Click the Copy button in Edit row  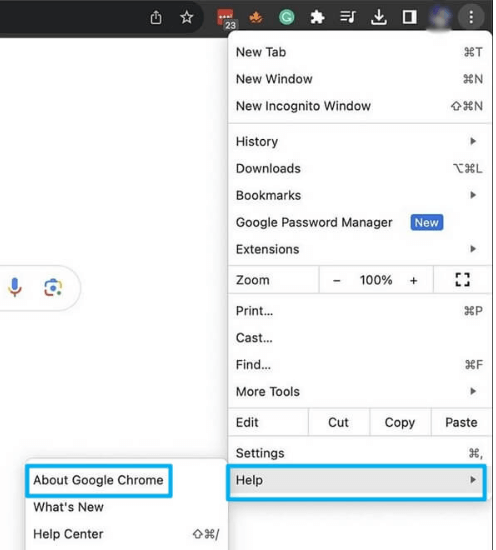(x=400, y=422)
